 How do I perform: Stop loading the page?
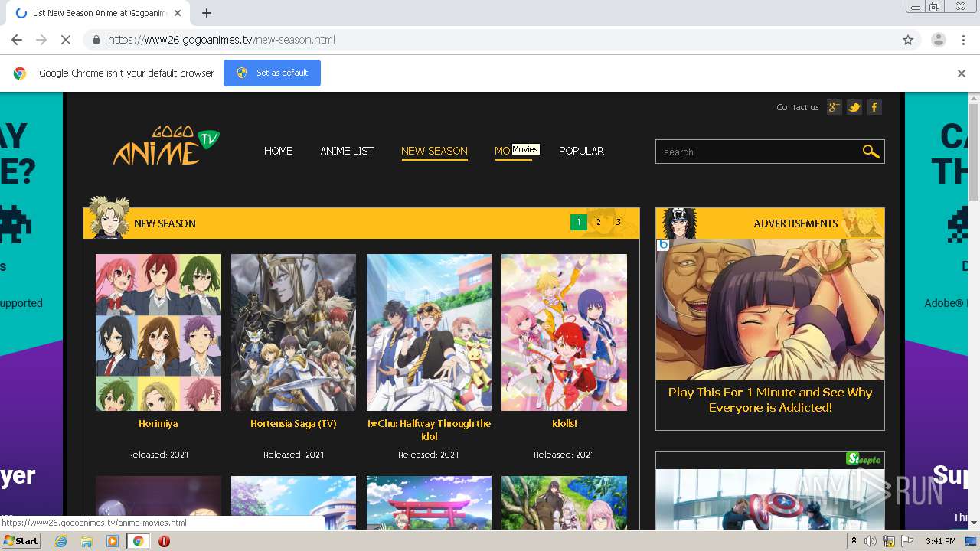(66, 40)
